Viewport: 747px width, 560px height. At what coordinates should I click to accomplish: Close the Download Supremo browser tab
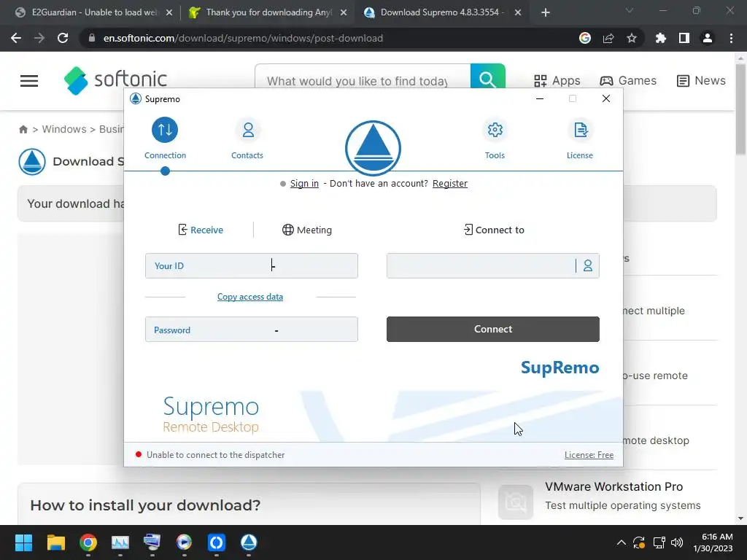click(x=518, y=12)
